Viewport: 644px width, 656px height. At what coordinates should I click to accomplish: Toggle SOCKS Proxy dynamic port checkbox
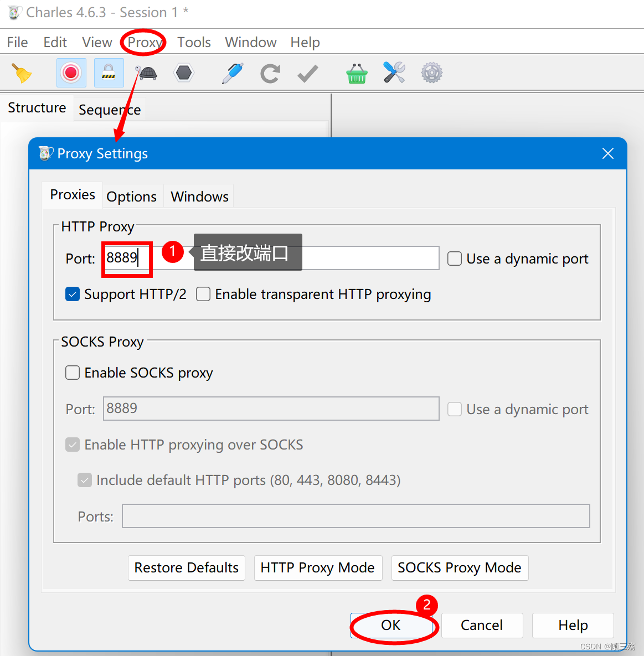(455, 409)
